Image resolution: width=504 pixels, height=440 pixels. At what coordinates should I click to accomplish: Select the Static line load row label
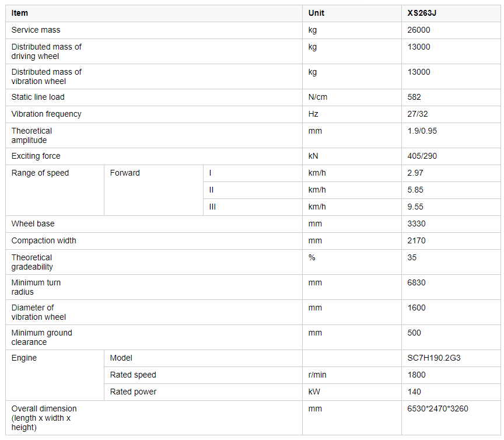pos(38,97)
